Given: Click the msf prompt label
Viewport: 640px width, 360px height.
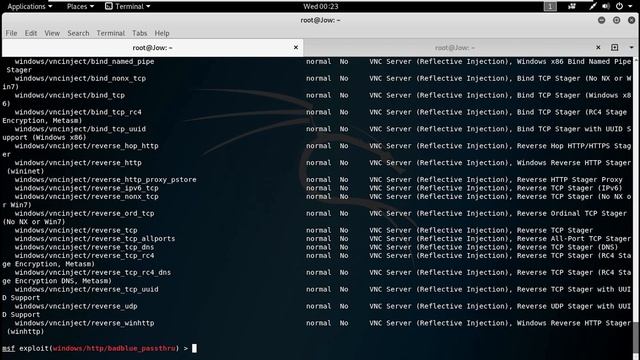Looking at the screenshot, I should click(8, 348).
